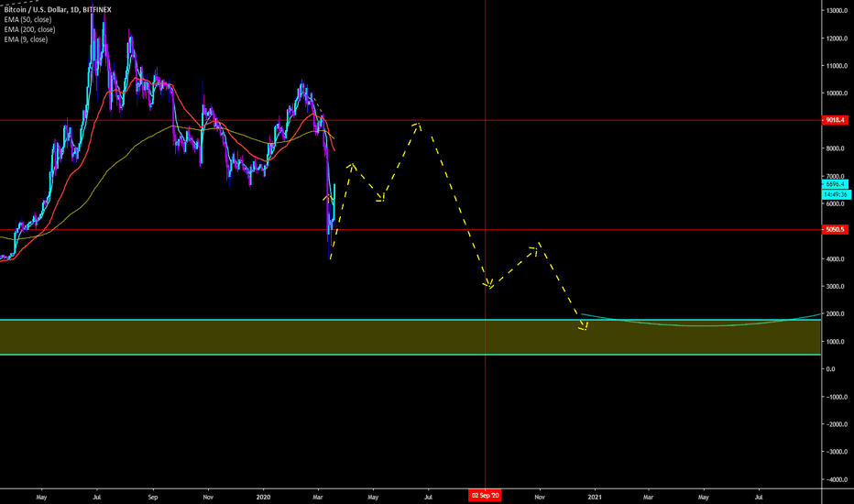Click the first Nov label on time axis
This screenshot has height=504, width=854.
207,497
